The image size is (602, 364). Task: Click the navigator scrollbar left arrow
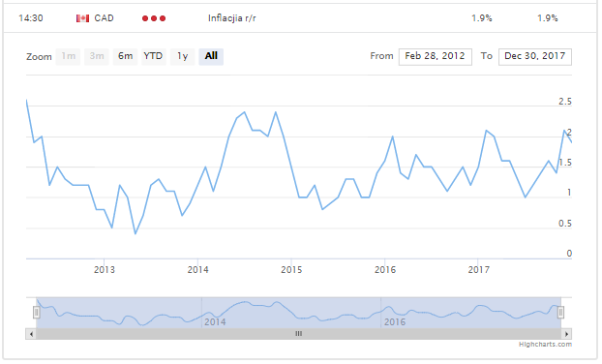coord(31,334)
